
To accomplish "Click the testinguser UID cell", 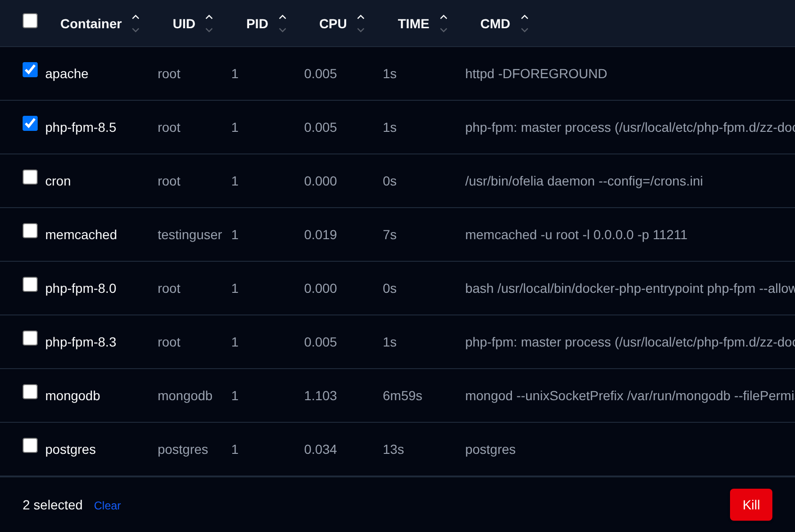I will click(190, 235).
